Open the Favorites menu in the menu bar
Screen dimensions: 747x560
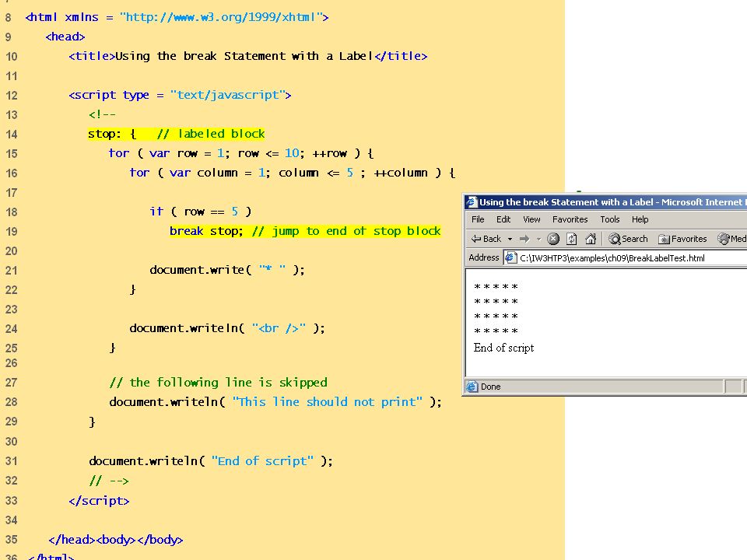click(x=570, y=219)
